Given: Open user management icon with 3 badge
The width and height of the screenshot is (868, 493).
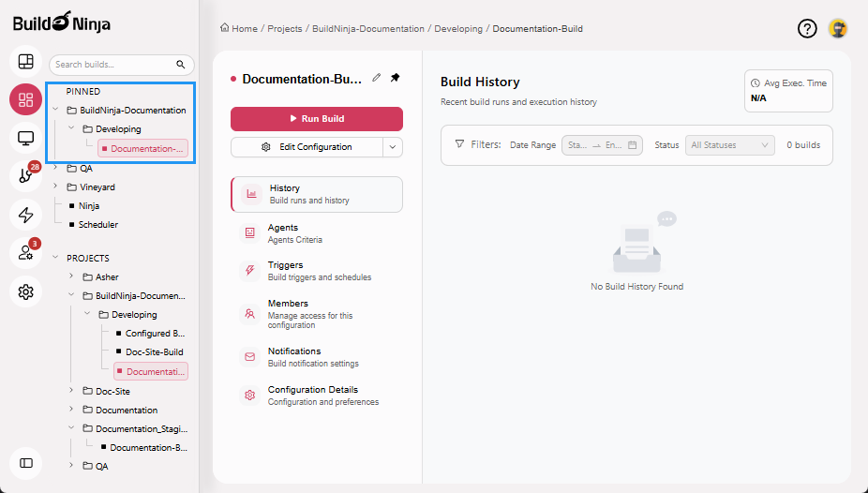Looking at the screenshot, I should [25, 253].
